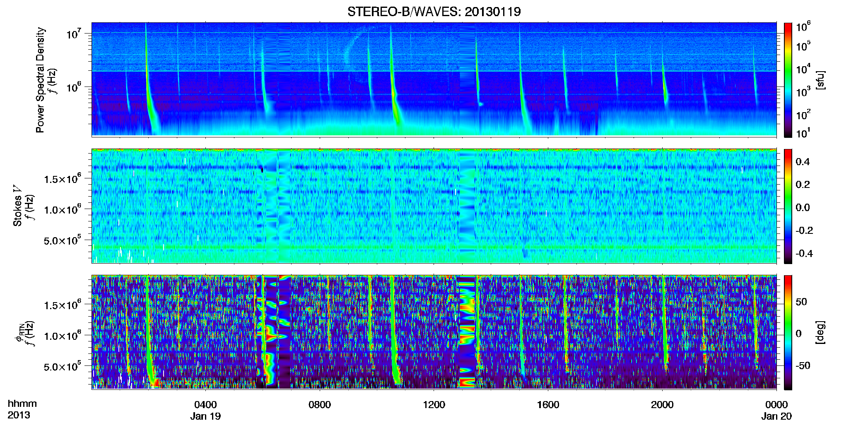Viewport: 868px width, 447px height.
Task: Click the 0.0 label on Stokes colorbar
Action: [x=803, y=207]
